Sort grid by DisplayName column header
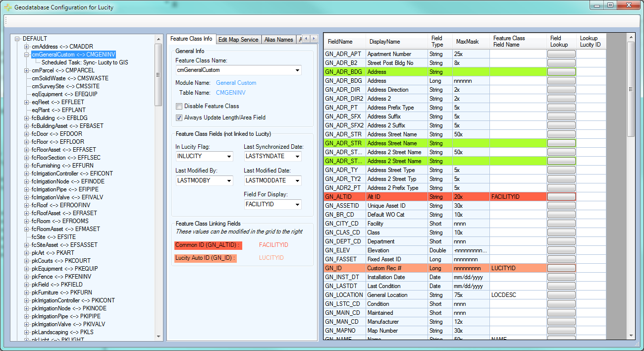644x351 pixels. point(397,42)
